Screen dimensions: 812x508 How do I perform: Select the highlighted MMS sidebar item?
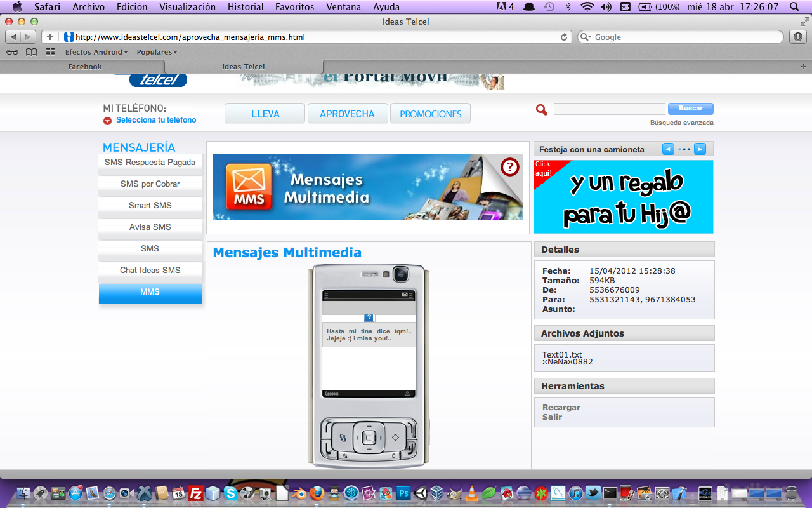150,293
